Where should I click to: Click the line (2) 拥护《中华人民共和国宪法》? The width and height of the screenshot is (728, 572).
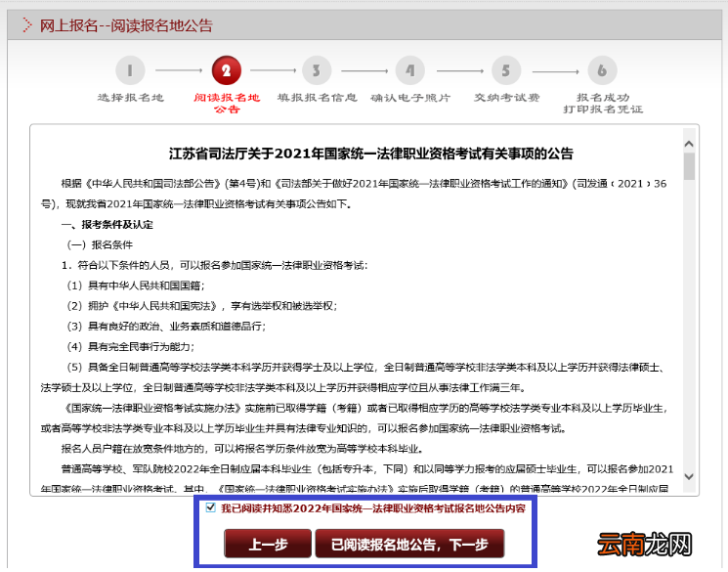click(201, 306)
